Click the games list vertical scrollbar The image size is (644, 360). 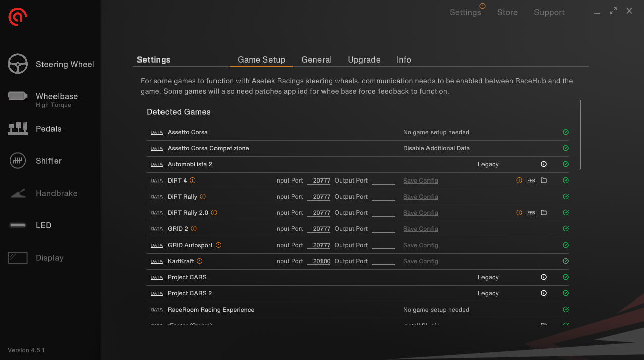pos(580,135)
